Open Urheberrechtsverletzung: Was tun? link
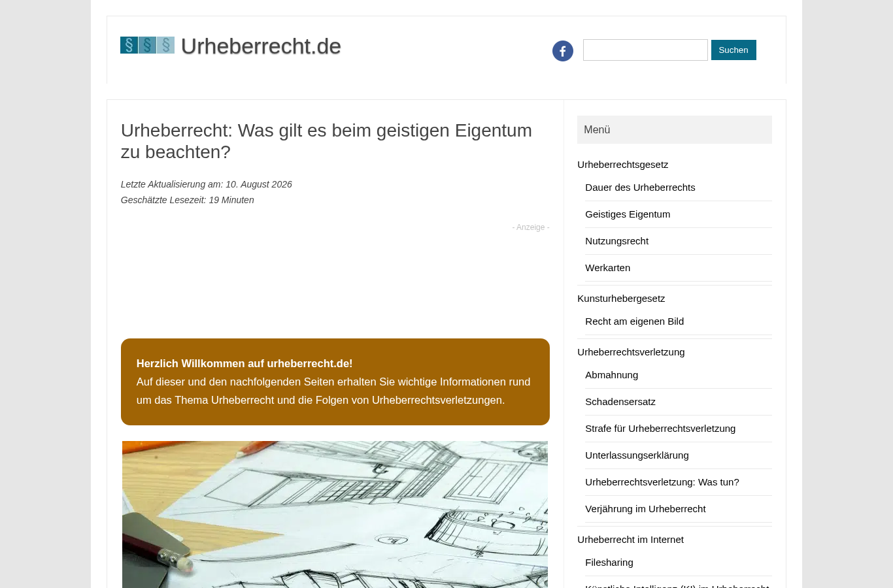The height and width of the screenshot is (588, 893). pyautogui.click(x=662, y=482)
